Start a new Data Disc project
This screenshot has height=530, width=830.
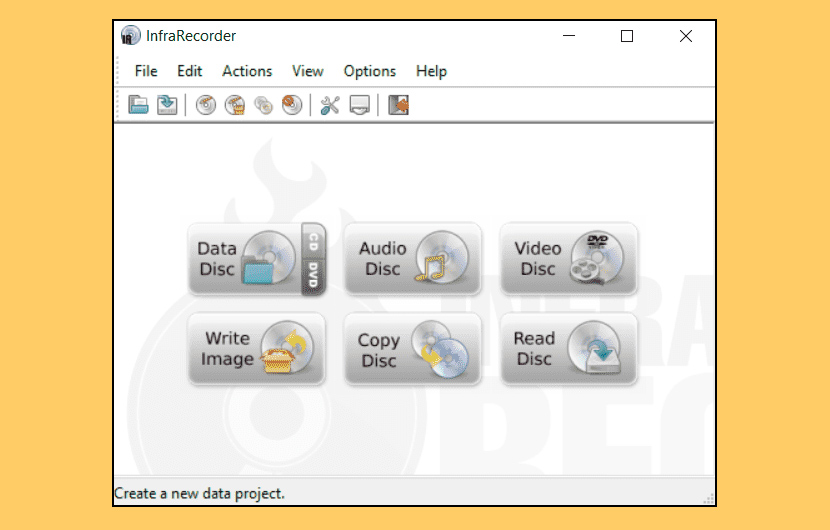click(x=243, y=259)
